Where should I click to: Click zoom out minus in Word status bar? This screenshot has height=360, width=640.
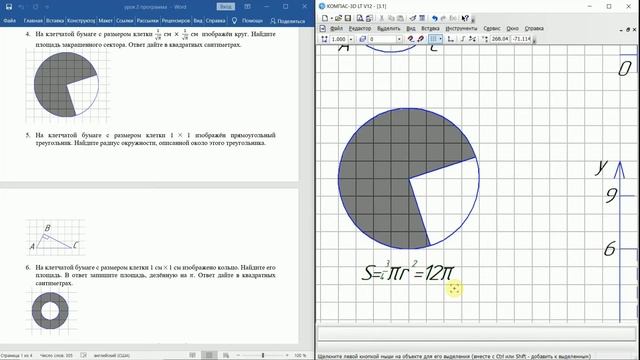click(x=238, y=356)
